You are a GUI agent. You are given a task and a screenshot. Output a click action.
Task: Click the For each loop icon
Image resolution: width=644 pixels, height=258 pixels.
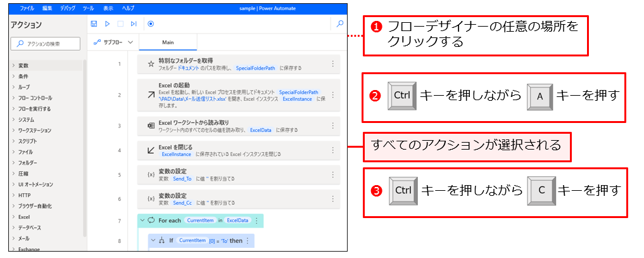coord(150,220)
